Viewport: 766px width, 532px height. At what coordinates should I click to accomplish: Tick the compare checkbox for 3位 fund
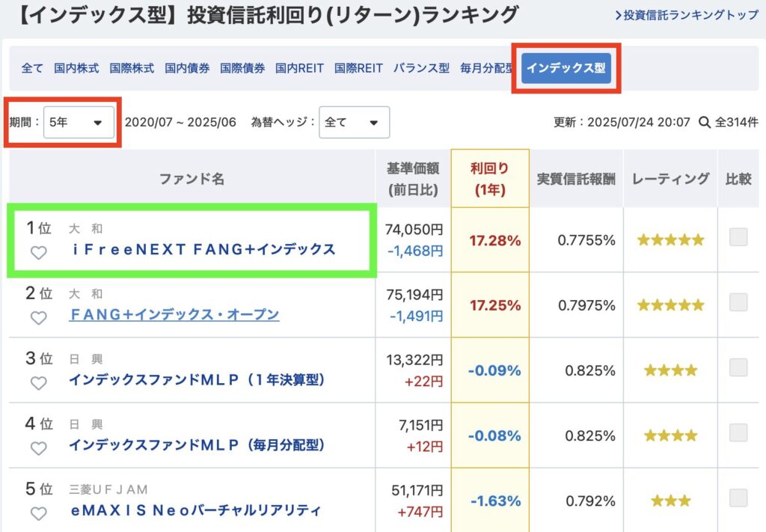(x=738, y=367)
